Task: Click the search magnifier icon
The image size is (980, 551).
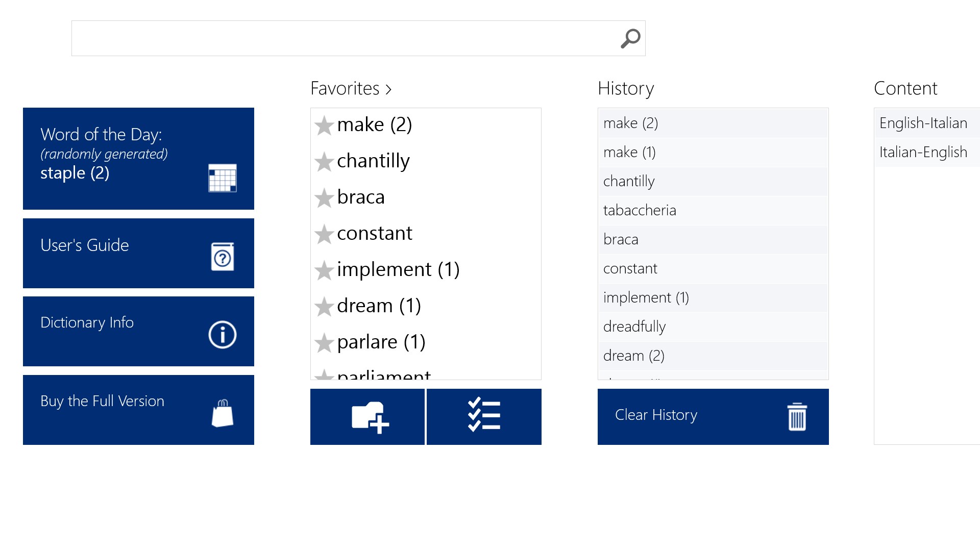Action: pyautogui.click(x=630, y=38)
